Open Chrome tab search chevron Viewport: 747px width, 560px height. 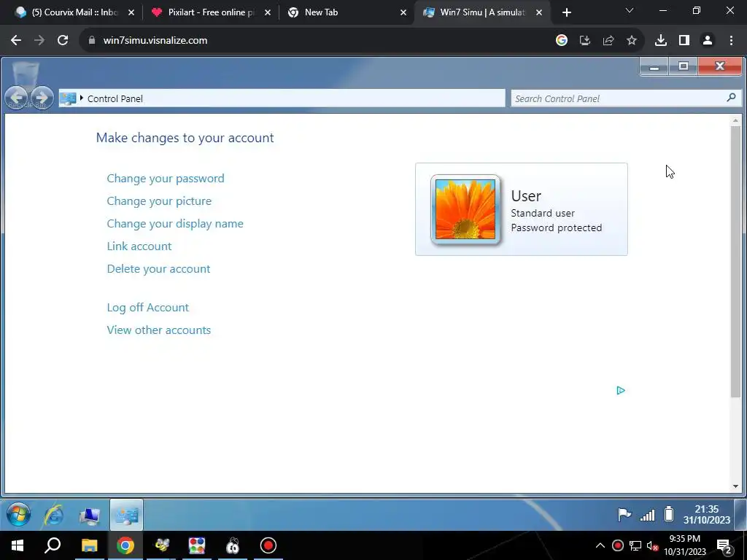630,10
